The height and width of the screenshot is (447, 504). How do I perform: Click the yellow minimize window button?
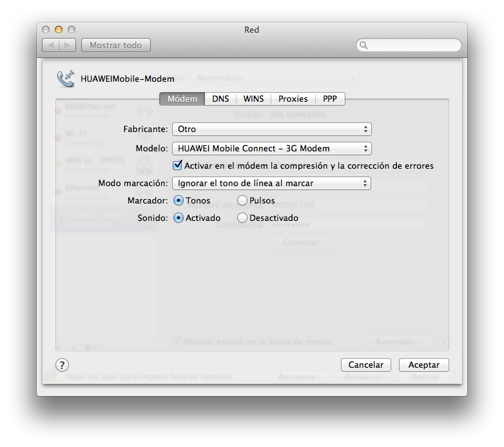pos(59,30)
